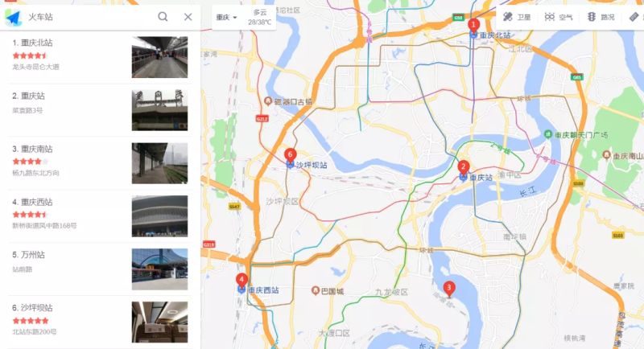
Task: Open the ruler measuring tool
Action: point(634,17)
